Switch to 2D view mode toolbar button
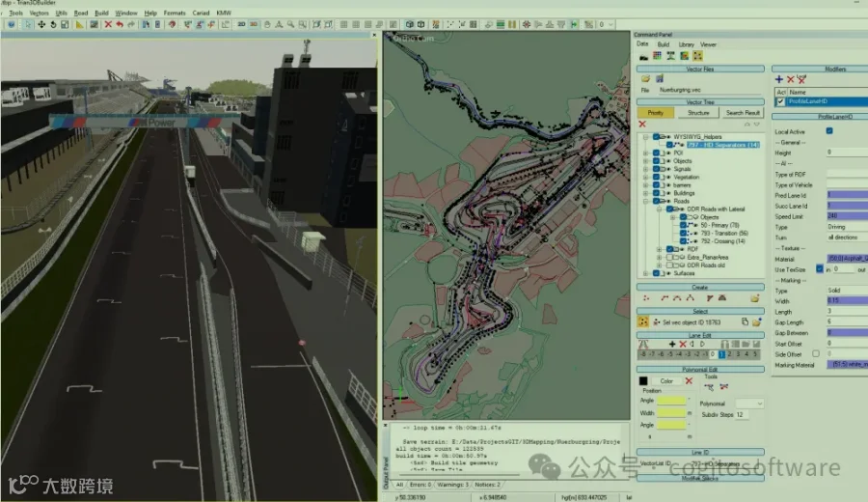The width and height of the screenshot is (868, 502). (x=241, y=24)
